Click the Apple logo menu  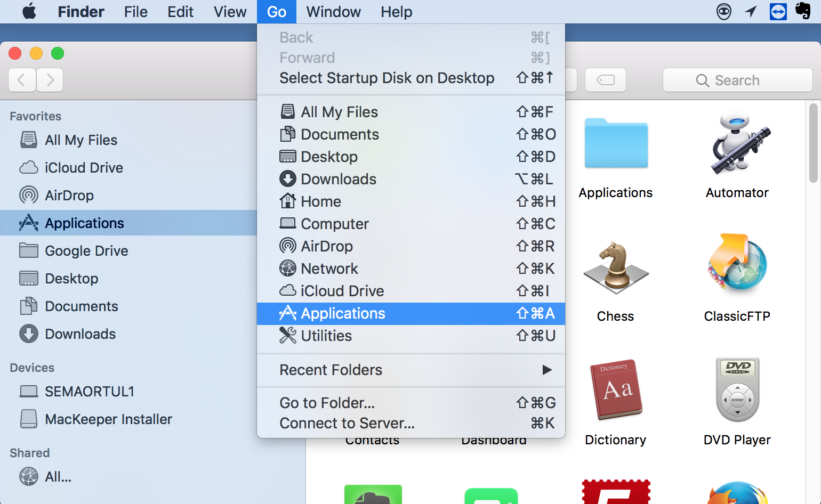(x=29, y=11)
